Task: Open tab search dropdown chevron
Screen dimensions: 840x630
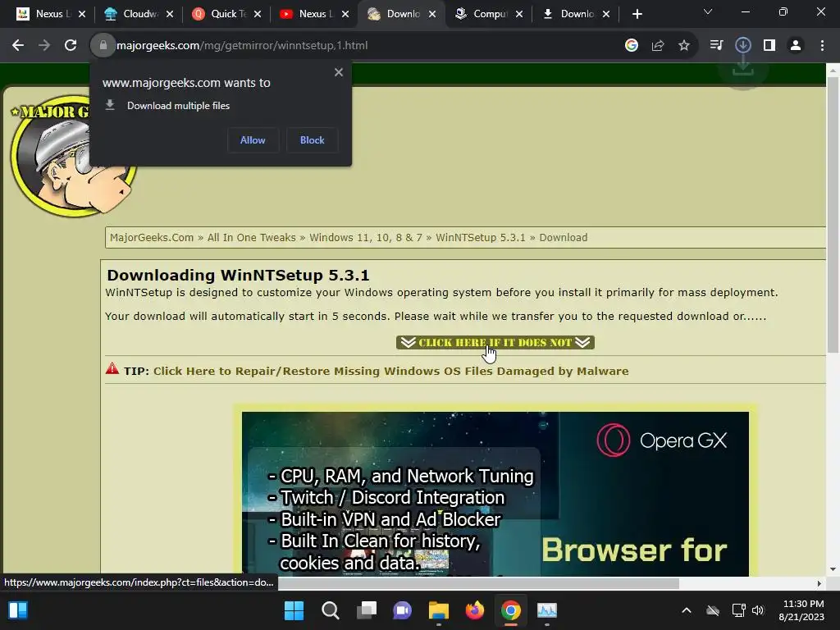Action: [708, 11]
